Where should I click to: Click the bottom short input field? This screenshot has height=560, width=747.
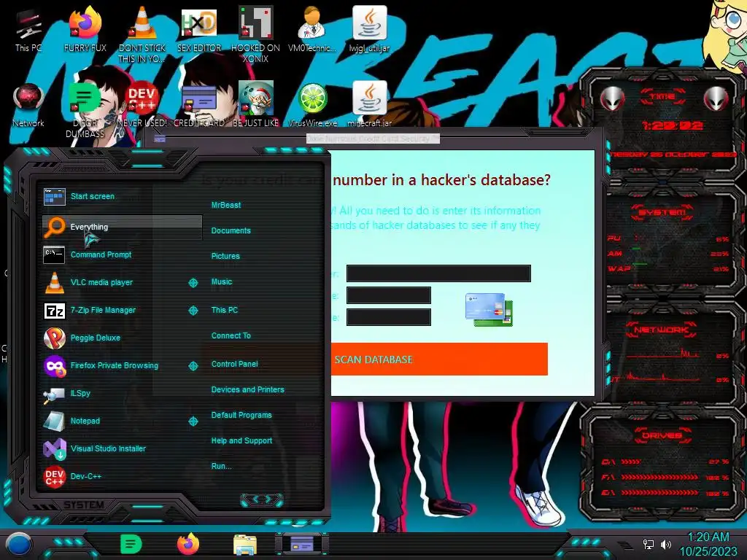coord(389,317)
